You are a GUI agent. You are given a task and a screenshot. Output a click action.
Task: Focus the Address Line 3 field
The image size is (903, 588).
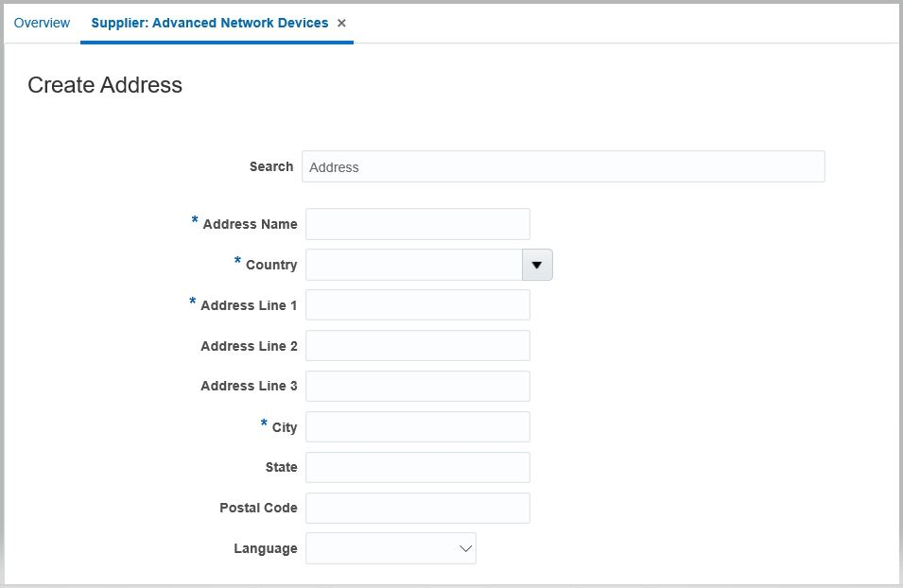[x=417, y=387]
